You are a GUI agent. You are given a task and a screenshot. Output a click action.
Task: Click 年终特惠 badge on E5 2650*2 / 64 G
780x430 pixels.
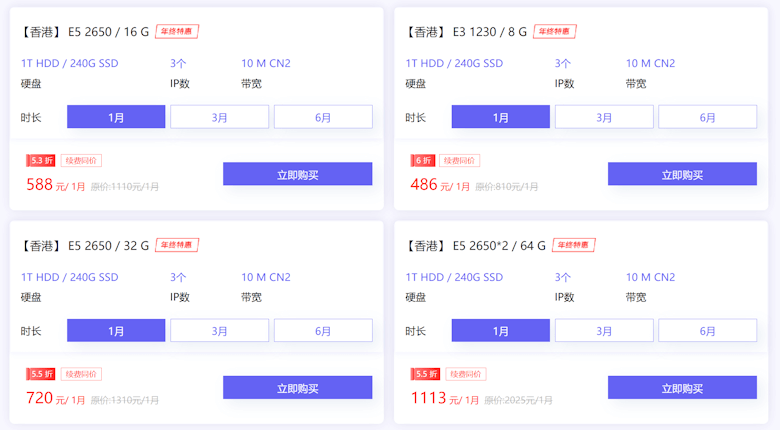tap(574, 245)
